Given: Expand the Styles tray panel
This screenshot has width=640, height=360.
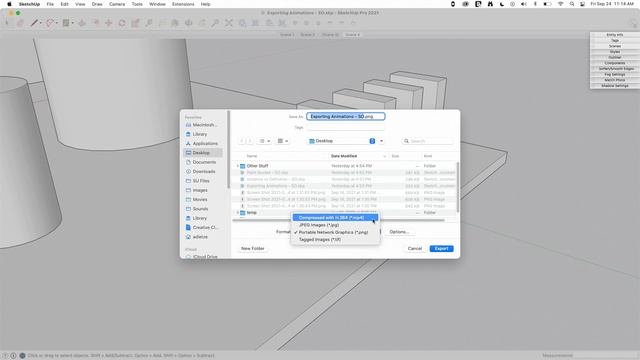Looking at the screenshot, I should point(615,52).
